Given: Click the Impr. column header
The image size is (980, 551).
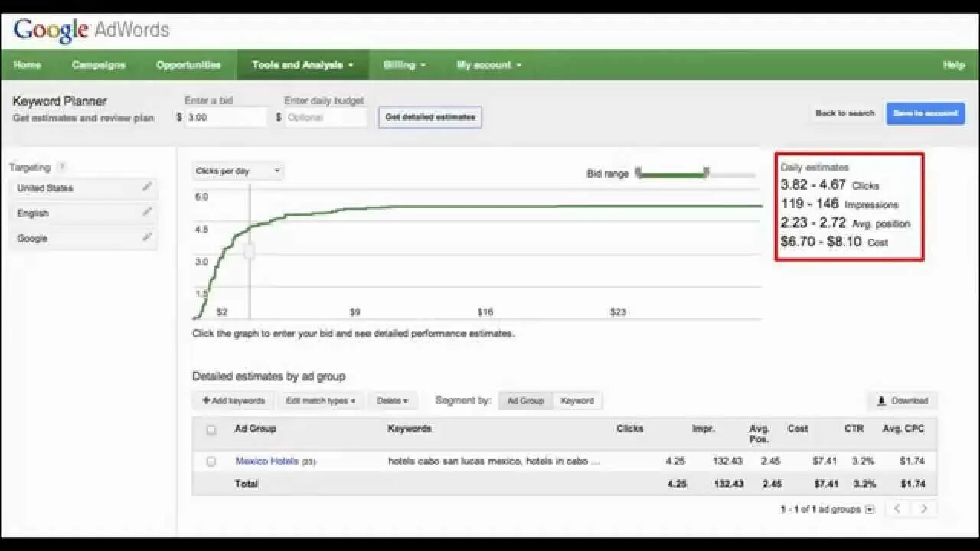Looking at the screenshot, I should [704, 429].
